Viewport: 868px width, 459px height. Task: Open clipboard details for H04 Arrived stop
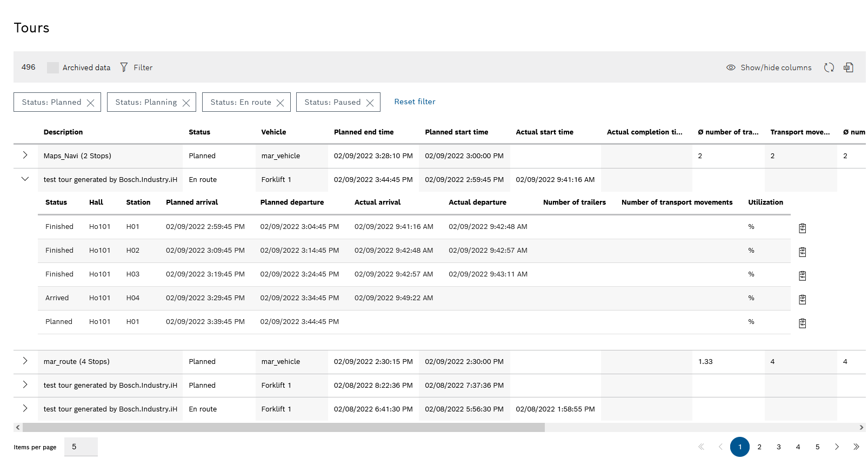(802, 300)
